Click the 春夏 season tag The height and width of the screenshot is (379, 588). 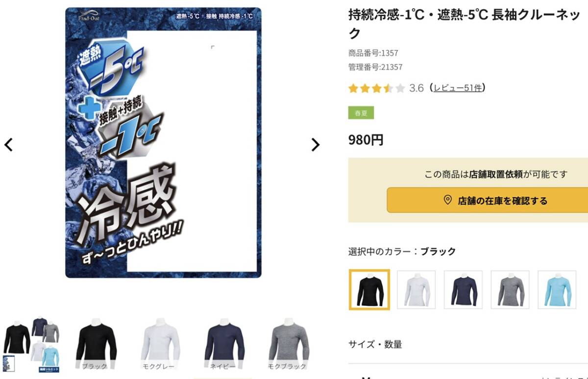[x=361, y=113]
